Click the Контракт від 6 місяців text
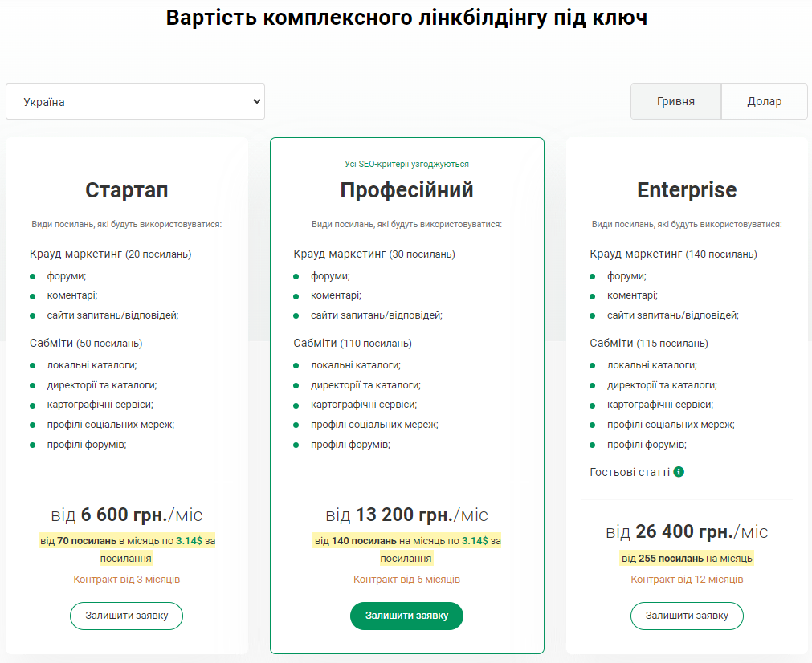Viewport: 812px width, 663px height. click(406, 579)
